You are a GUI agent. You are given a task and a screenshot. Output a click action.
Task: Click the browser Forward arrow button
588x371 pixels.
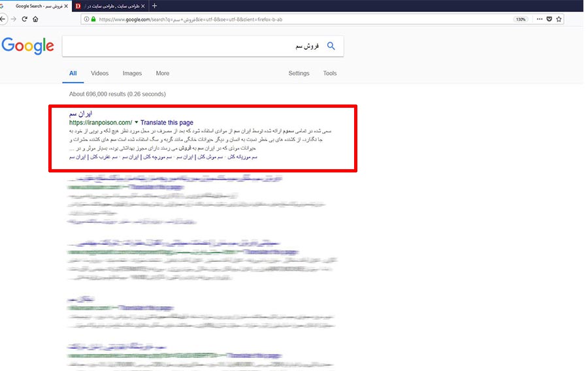14,19
